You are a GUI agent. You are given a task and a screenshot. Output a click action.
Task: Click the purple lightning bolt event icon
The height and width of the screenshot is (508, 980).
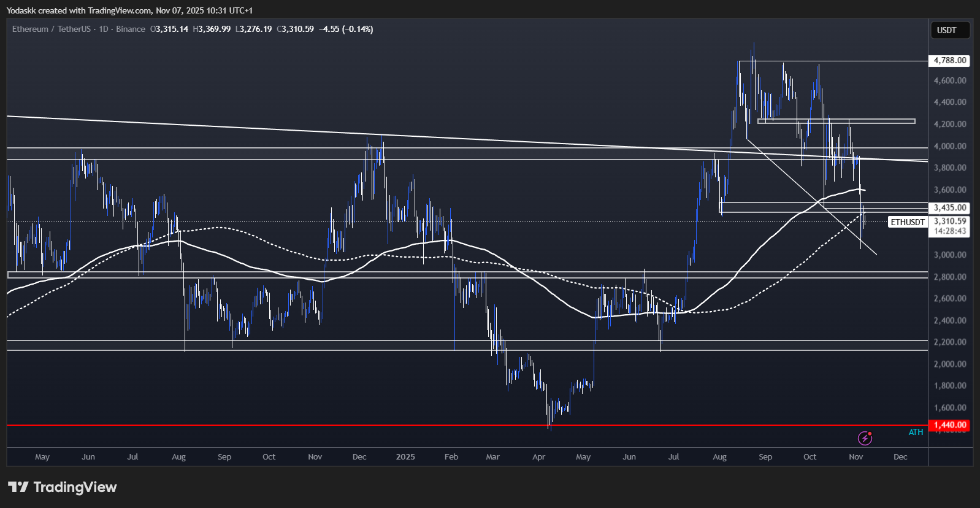(865, 438)
